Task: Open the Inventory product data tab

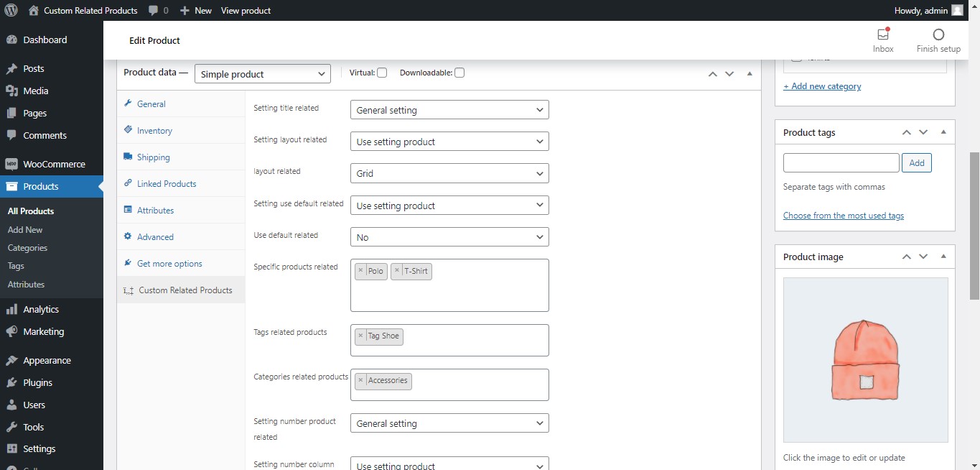Action: pos(154,131)
